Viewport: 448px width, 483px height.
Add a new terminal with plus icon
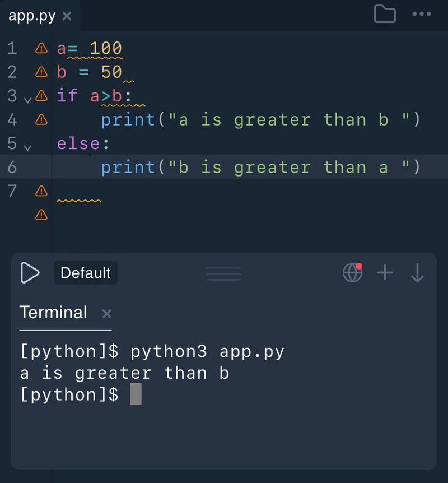[385, 273]
